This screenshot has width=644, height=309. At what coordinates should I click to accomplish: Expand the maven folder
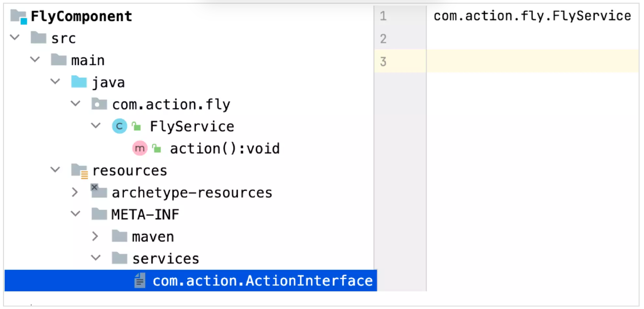(x=95, y=237)
